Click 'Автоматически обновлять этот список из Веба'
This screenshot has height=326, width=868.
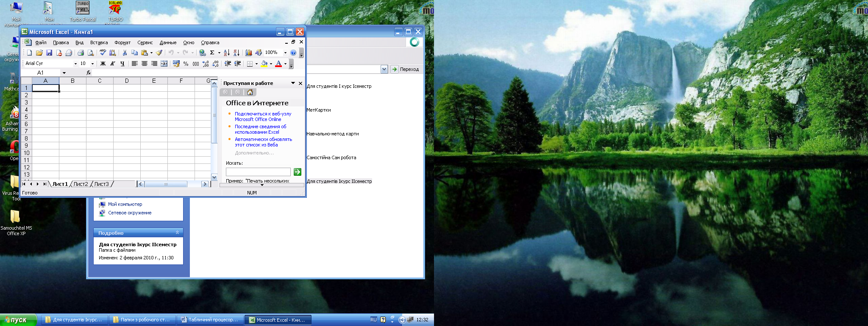pos(263,142)
